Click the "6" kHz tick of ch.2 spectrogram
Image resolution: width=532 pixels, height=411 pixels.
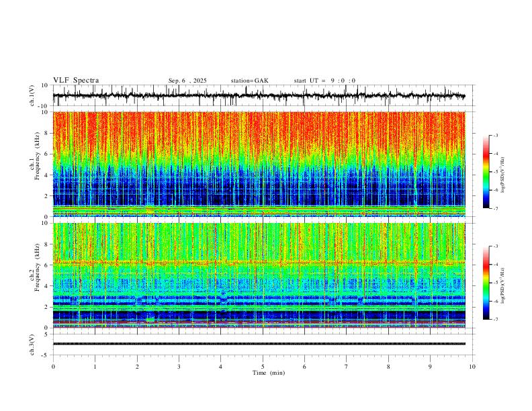[x=47, y=265]
